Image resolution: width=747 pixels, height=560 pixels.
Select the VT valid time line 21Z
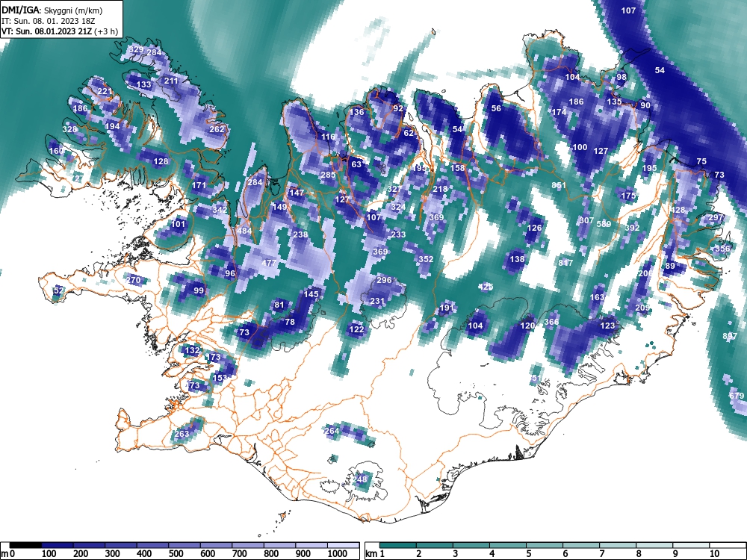tap(60, 31)
